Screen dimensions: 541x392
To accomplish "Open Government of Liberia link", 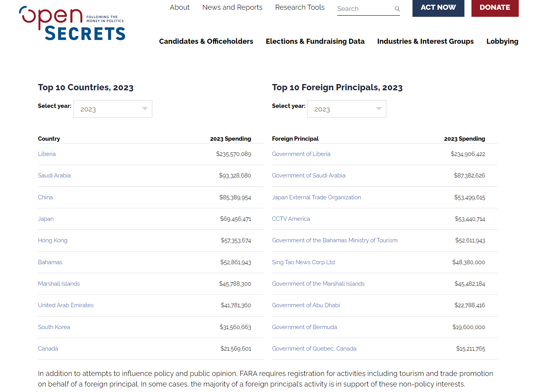I will (301, 154).
